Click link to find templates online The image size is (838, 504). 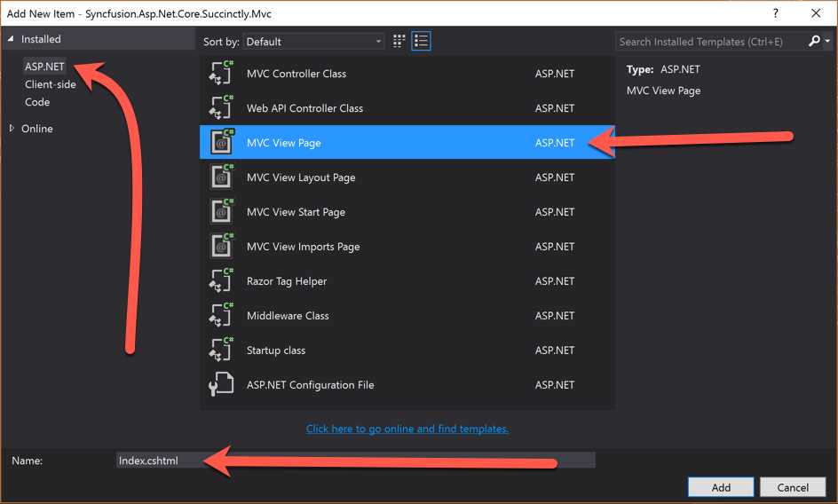(407, 429)
